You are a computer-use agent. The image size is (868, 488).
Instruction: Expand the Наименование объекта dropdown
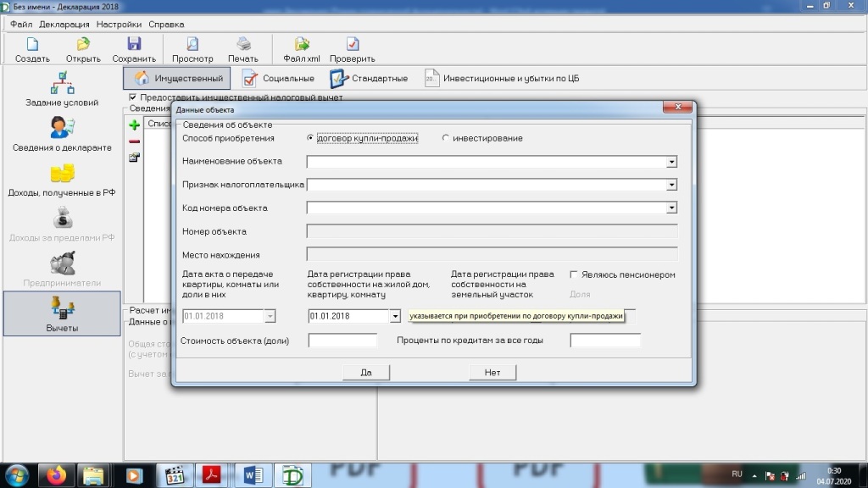point(670,161)
